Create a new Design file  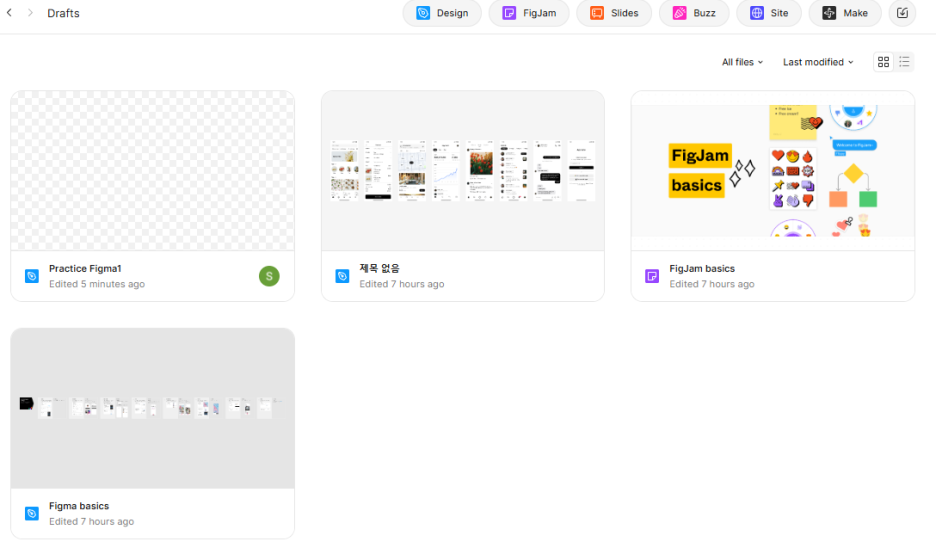pos(442,13)
